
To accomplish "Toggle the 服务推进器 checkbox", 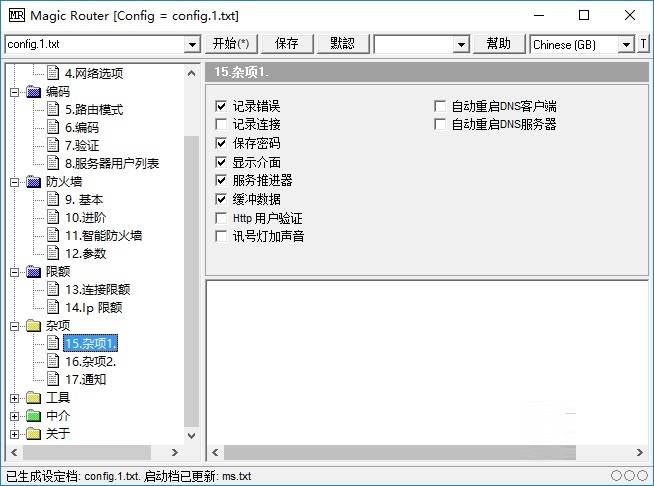I will 221,180.
